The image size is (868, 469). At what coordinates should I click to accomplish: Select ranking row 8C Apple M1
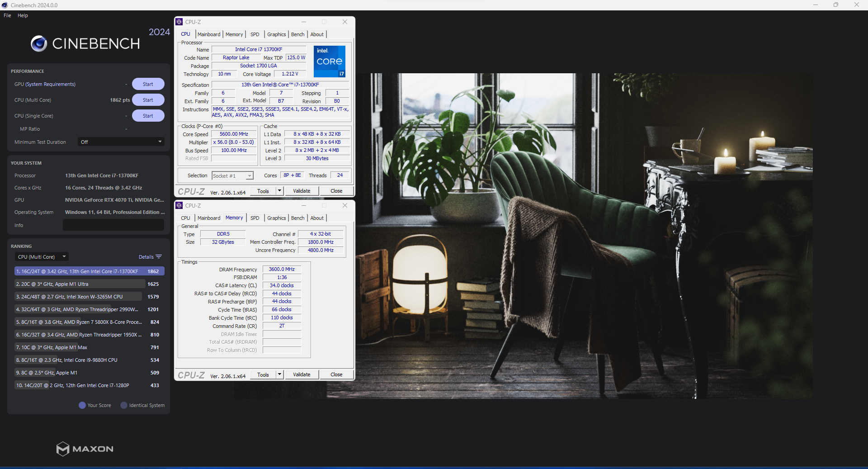(89, 373)
